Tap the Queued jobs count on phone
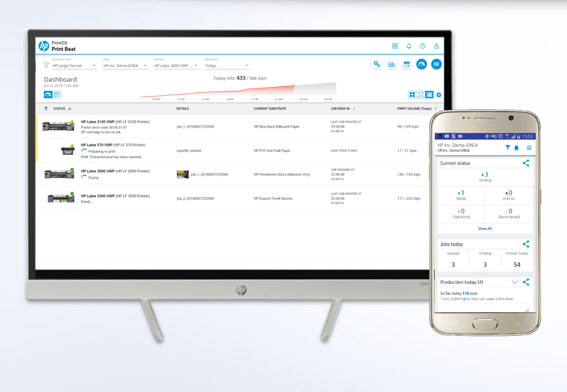 point(453,264)
